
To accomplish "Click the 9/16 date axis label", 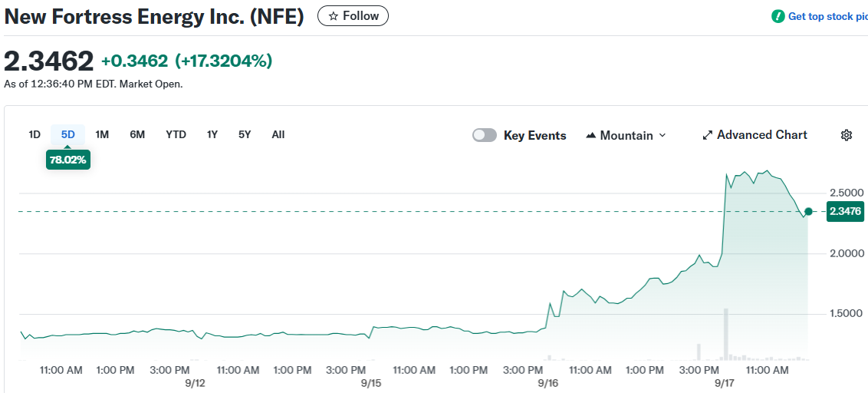I will coord(547,383).
